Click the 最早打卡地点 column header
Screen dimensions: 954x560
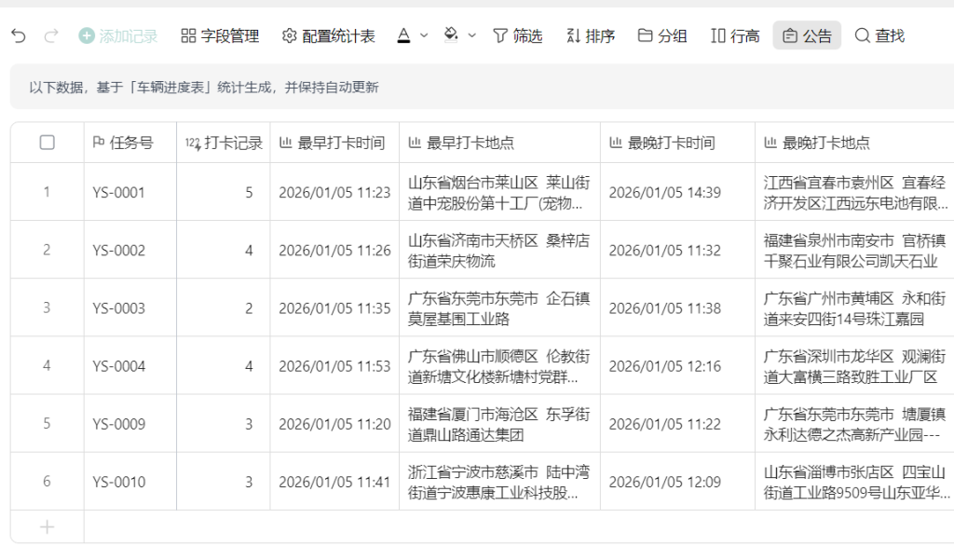coord(499,143)
